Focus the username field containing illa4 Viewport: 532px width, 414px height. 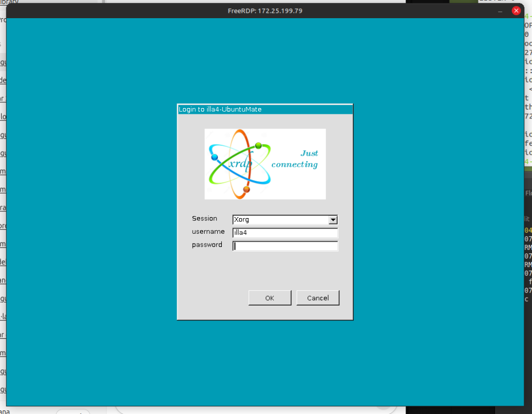[x=285, y=233]
